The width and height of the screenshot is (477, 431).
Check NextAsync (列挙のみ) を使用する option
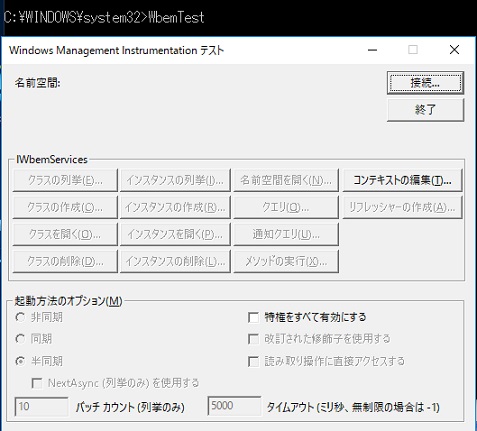(x=37, y=383)
